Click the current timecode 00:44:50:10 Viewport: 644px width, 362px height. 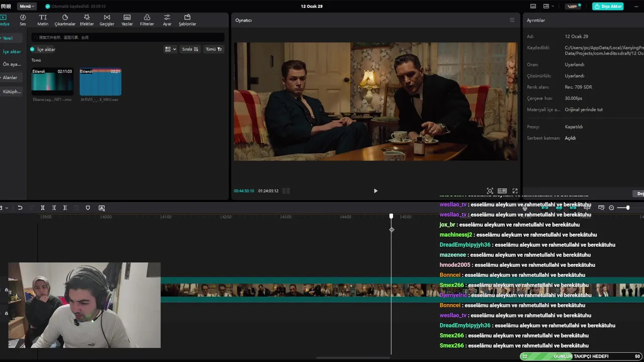pos(244,191)
